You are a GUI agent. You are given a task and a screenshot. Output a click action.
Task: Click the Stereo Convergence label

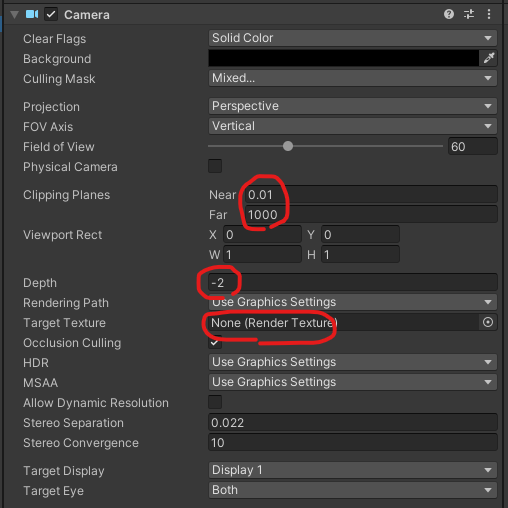(81, 443)
